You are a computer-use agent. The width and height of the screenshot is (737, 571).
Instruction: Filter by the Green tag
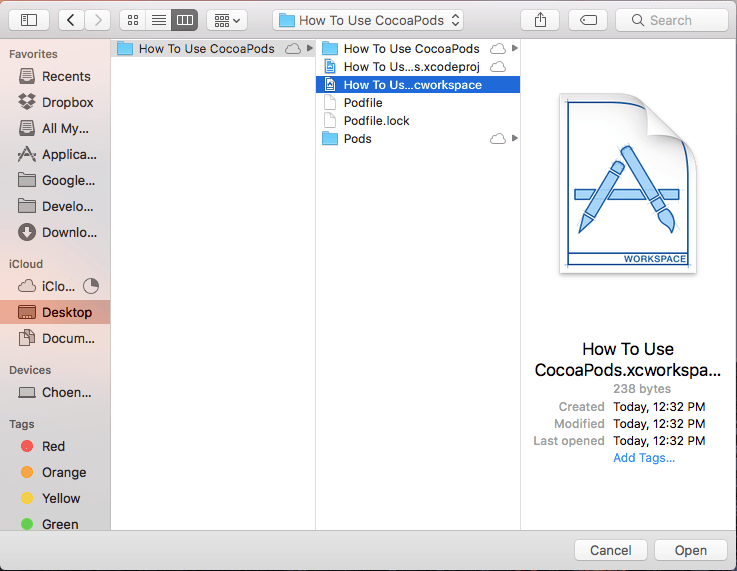coord(55,524)
